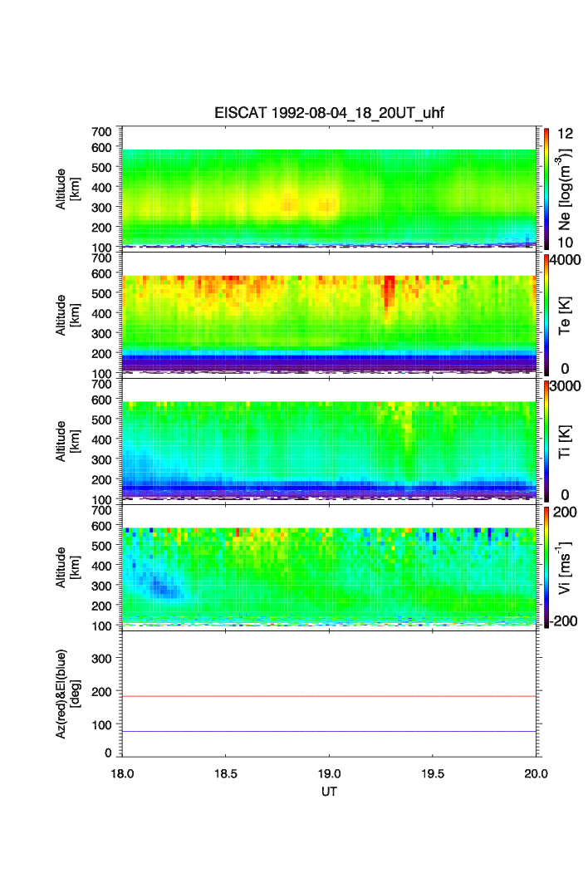Image resolution: width=588 pixels, height=883 pixels.
Task: Select the Ne [log(m-3)] colorbar label
Action: coord(565,189)
